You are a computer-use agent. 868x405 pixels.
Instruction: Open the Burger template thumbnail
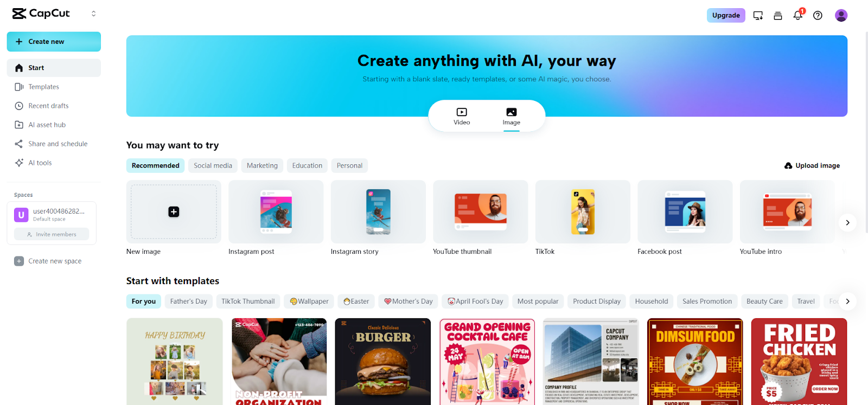[x=383, y=361]
